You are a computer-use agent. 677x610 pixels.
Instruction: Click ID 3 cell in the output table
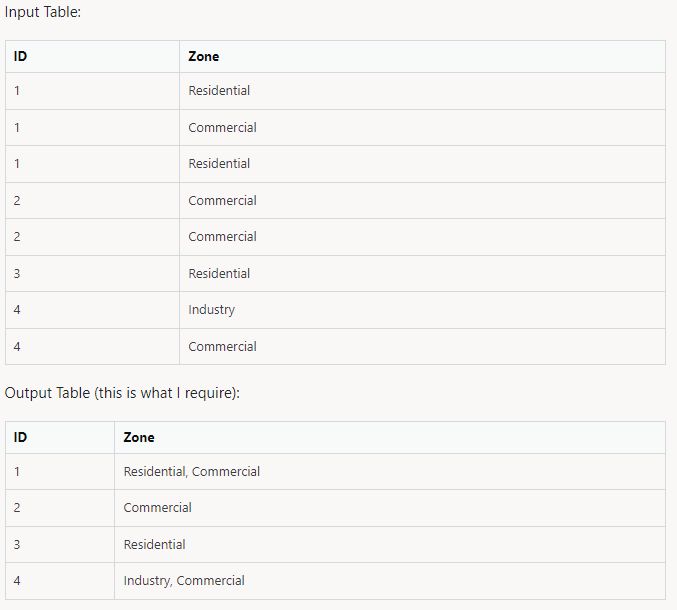pyautogui.click(x=60, y=544)
